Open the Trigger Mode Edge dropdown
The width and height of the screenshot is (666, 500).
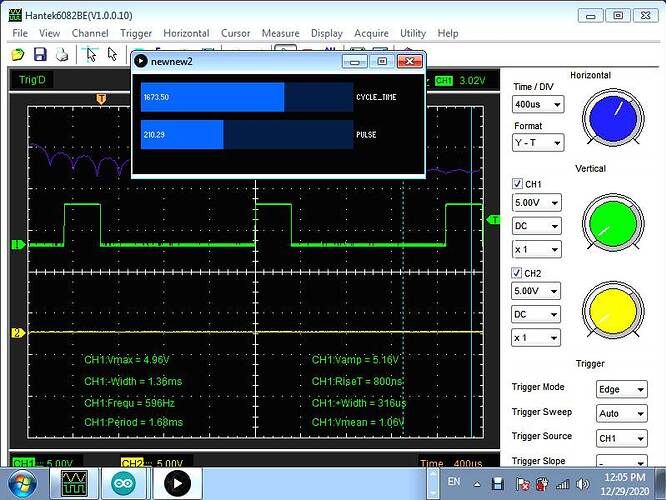point(622,389)
